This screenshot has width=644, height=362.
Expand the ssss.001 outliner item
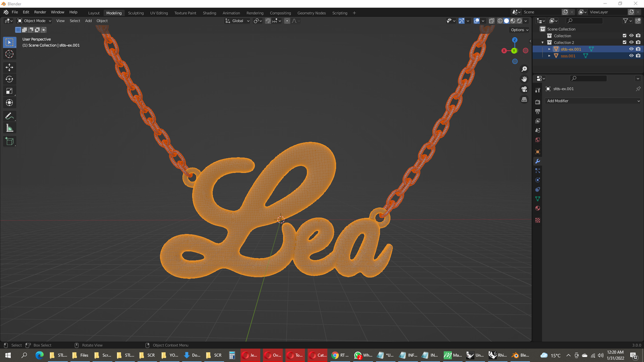549,56
